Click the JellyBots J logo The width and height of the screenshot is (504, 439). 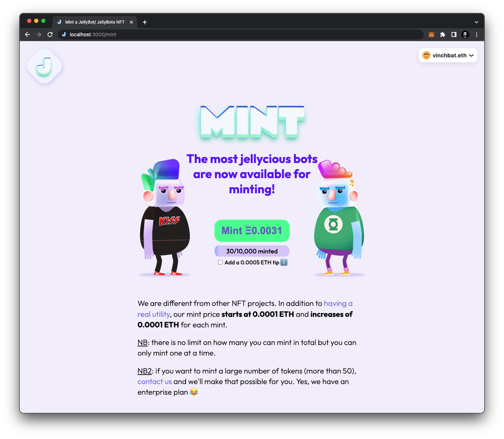(x=44, y=66)
